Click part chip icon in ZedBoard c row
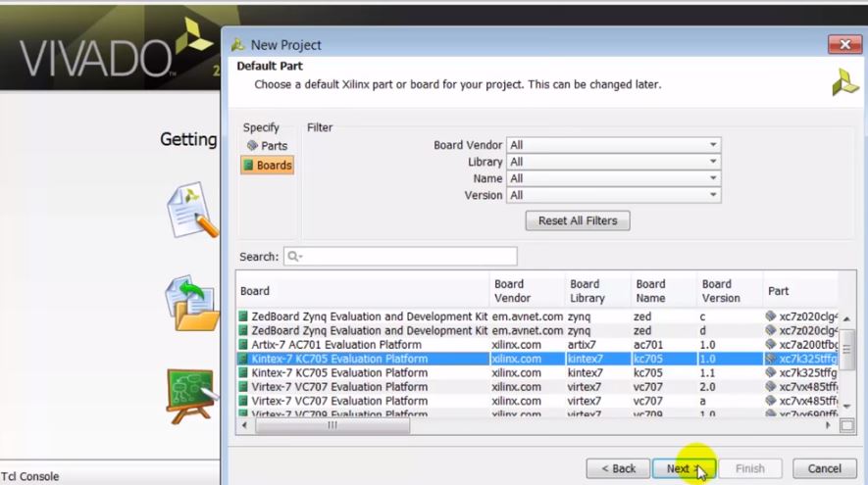 (x=771, y=316)
